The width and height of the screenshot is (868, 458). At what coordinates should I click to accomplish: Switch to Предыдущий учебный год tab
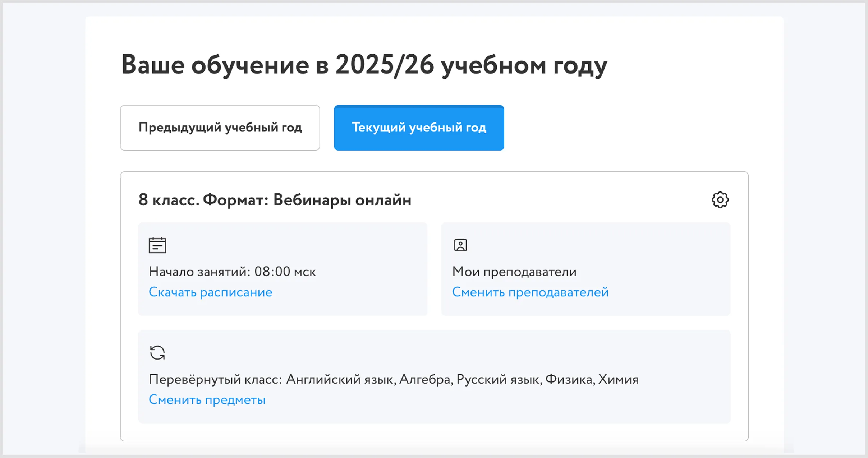tap(220, 128)
